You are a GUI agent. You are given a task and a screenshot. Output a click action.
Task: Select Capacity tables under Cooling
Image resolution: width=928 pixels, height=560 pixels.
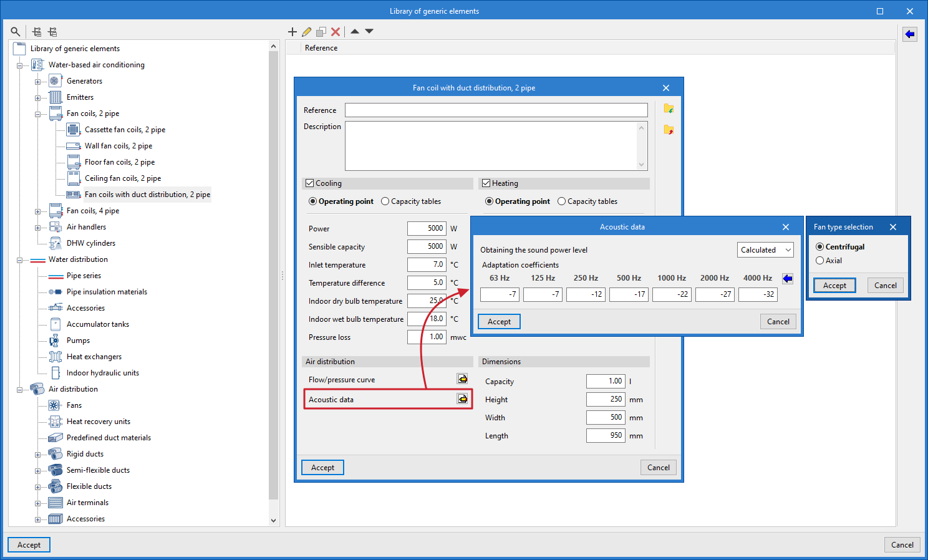coord(385,201)
